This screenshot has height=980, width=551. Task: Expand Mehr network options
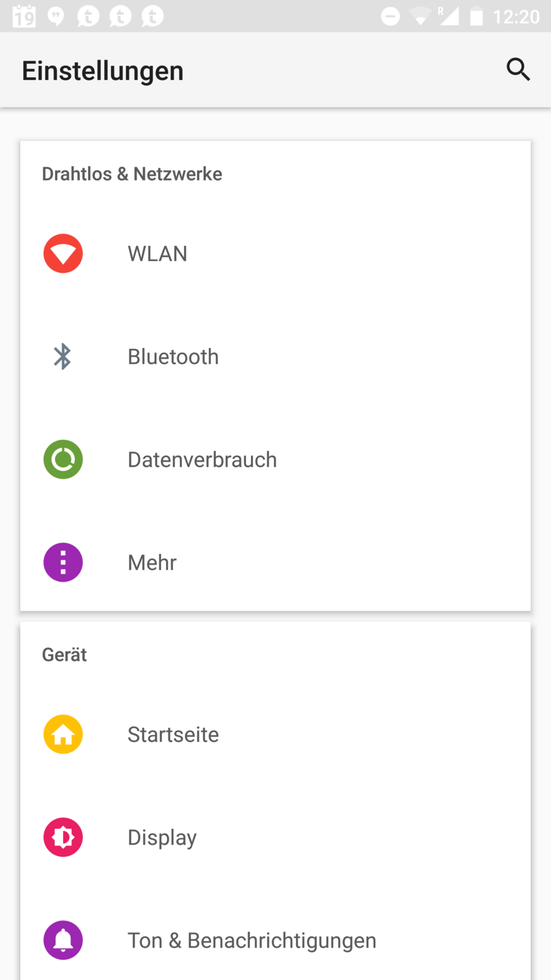click(152, 562)
